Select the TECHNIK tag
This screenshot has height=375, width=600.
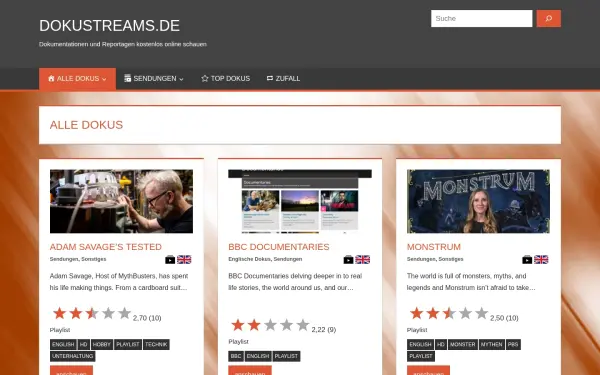pyautogui.click(x=156, y=344)
